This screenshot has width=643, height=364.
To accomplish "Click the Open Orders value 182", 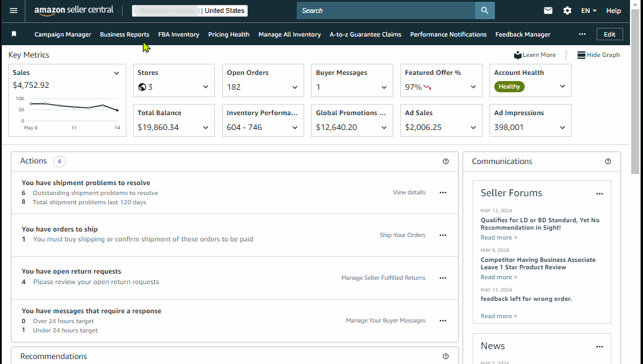I will pos(234,87).
